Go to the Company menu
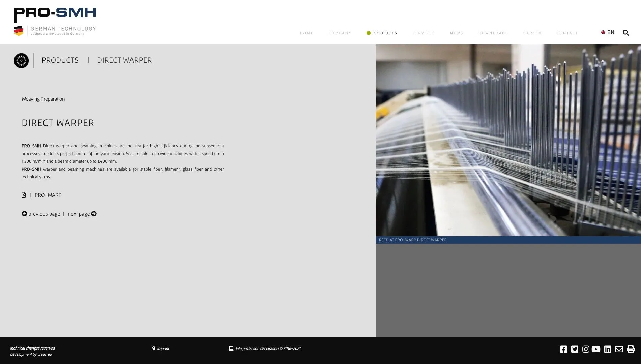Viewport: 641px width, 364px height. pos(340,33)
